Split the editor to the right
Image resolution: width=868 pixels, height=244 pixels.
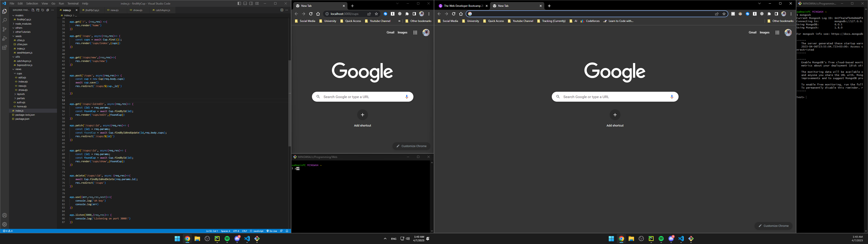click(x=282, y=10)
